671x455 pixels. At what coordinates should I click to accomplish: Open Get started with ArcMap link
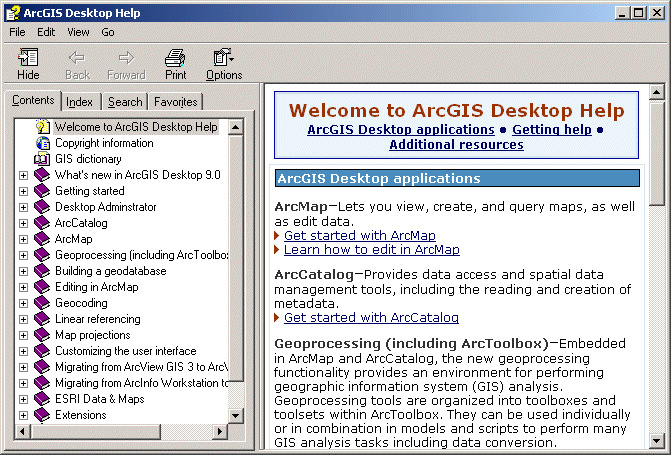(x=359, y=235)
